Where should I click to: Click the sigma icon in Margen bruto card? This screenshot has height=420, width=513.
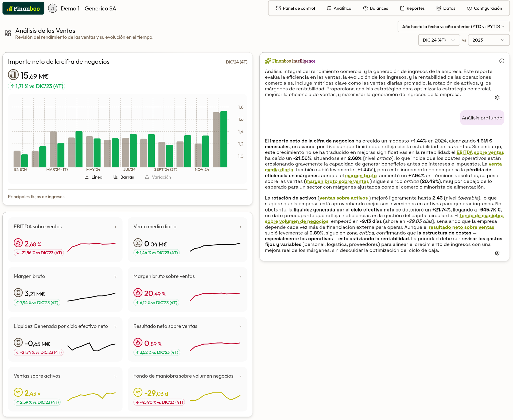click(x=18, y=292)
